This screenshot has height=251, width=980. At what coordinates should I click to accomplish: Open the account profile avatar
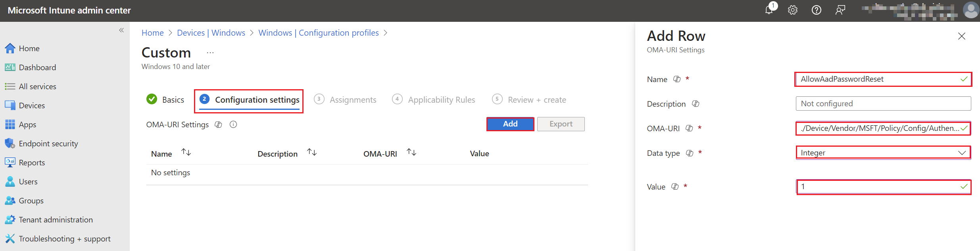click(971, 10)
